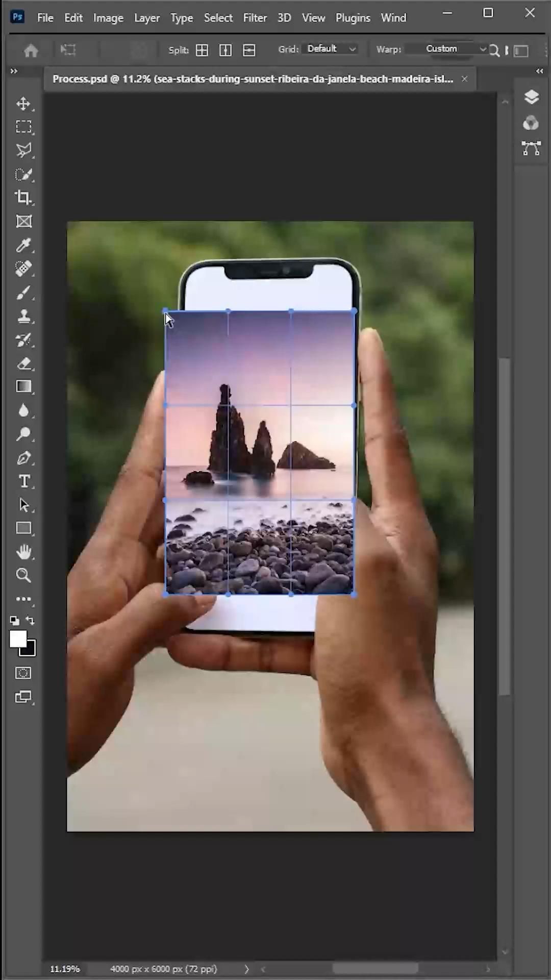Viewport: 551px width, 980px height.
Task: Click the Photoshop Ps logo icon
Action: [18, 17]
